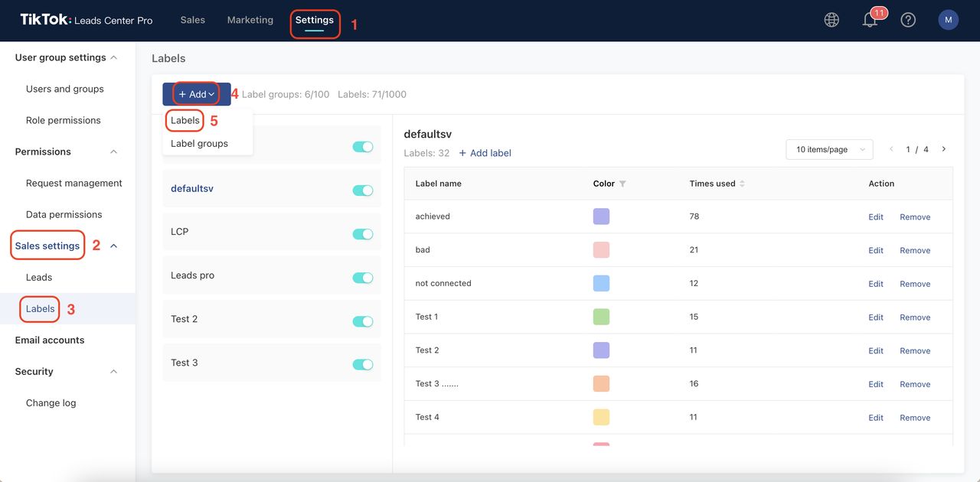The height and width of the screenshot is (482, 980).
Task: Select Labels from the Add dropdown menu
Action: [x=185, y=120]
